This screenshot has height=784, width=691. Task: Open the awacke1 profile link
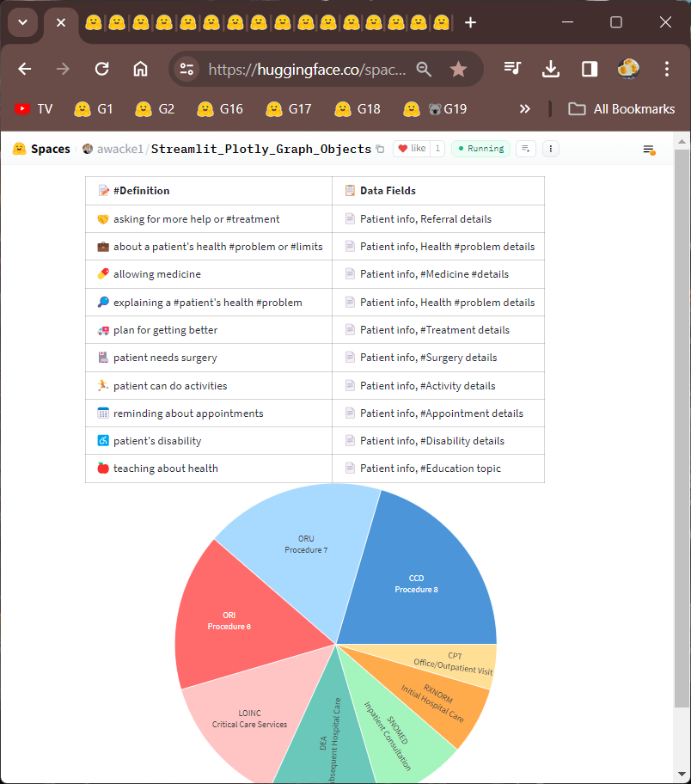tap(119, 150)
